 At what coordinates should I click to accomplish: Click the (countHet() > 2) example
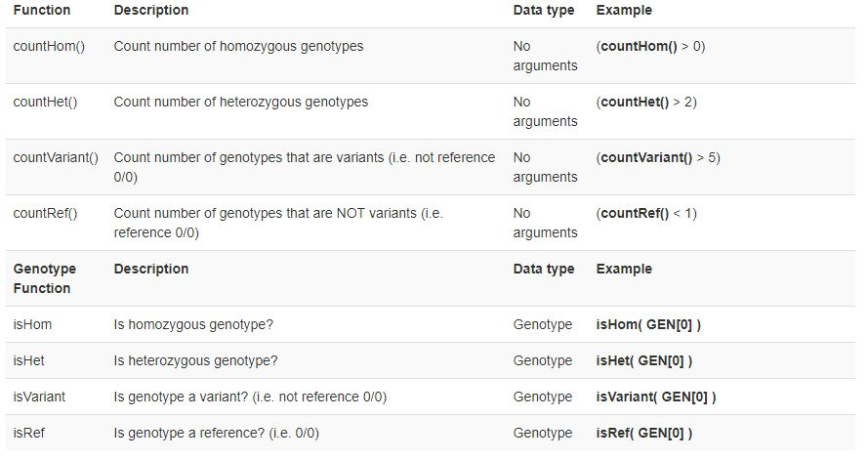coord(646,103)
